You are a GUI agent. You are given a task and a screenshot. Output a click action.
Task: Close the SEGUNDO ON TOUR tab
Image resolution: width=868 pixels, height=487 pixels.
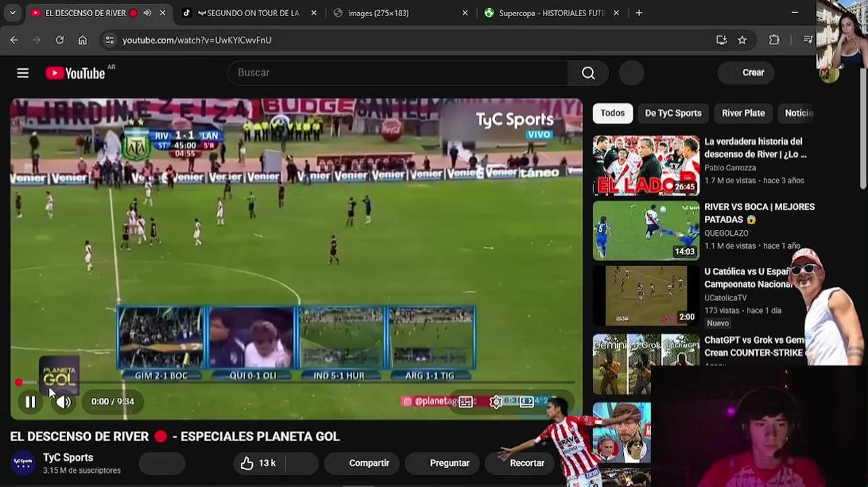tap(314, 13)
